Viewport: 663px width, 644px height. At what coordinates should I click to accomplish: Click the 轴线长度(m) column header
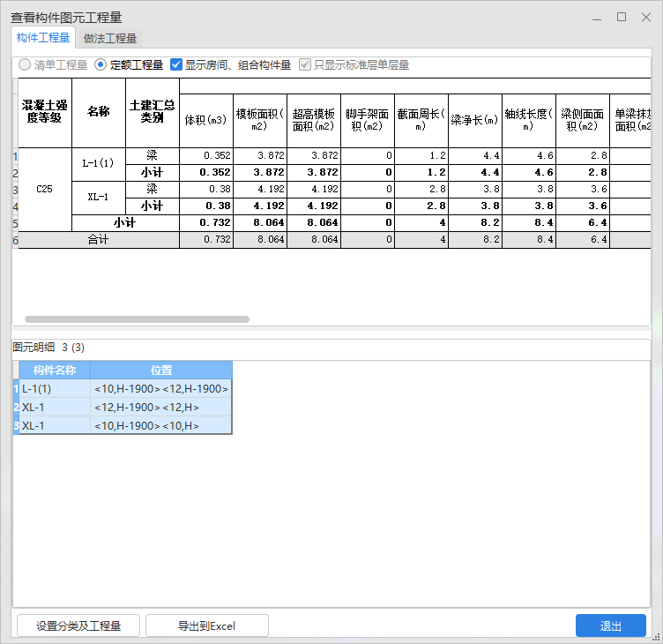click(x=528, y=121)
